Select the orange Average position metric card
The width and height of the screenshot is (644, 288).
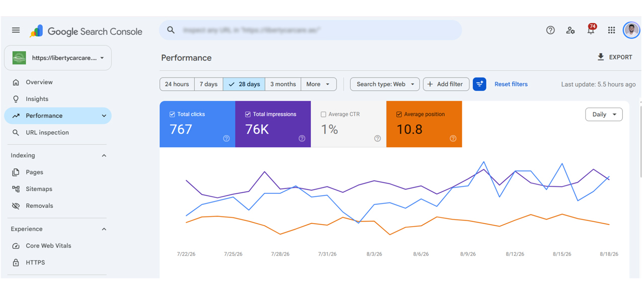(x=424, y=124)
